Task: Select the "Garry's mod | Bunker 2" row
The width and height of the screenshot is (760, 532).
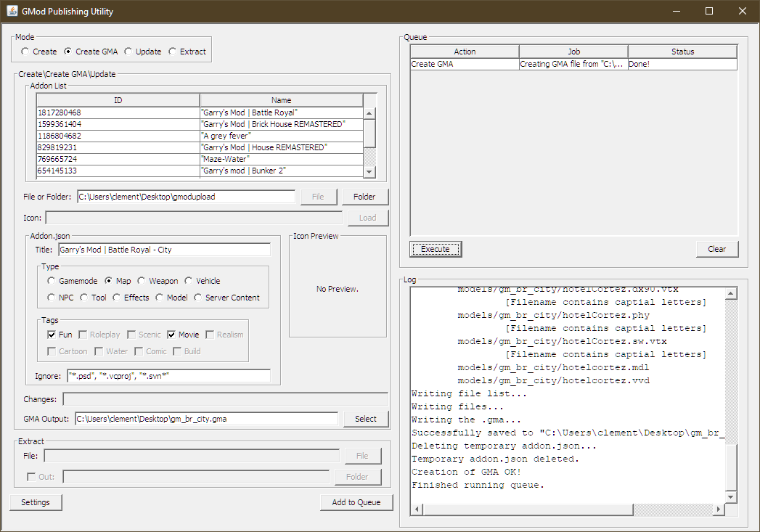Action: click(x=200, y=171)
